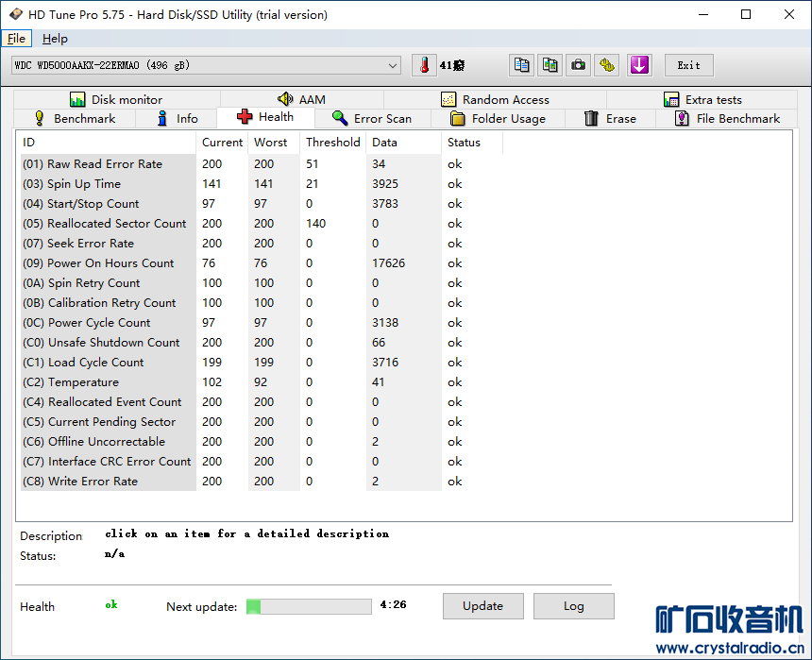Click the Threshold column header
812x660 pixels.
(333, 143)
